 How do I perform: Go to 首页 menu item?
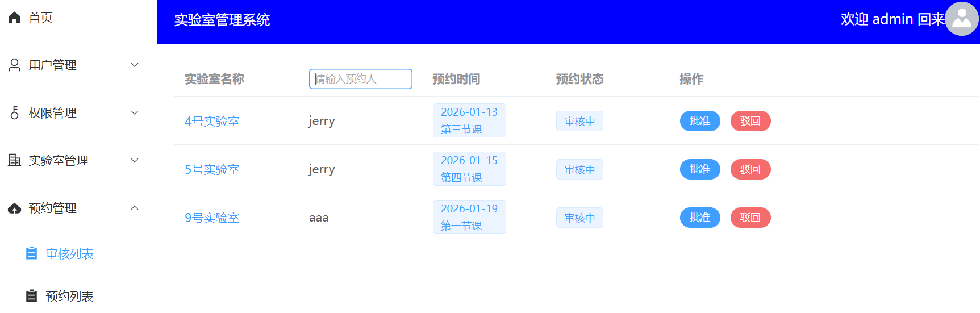[40, 18]
